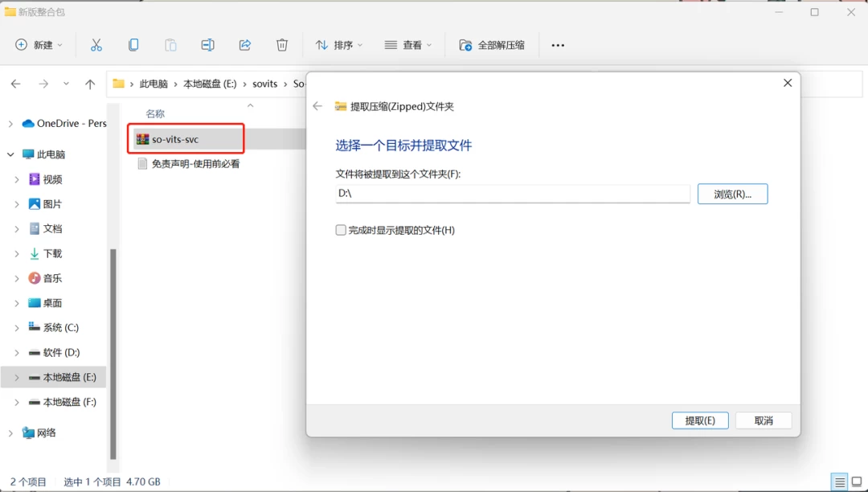Click the Rename icon in toolbar
The image size is (868, 492).
click(x=207, y=45)
